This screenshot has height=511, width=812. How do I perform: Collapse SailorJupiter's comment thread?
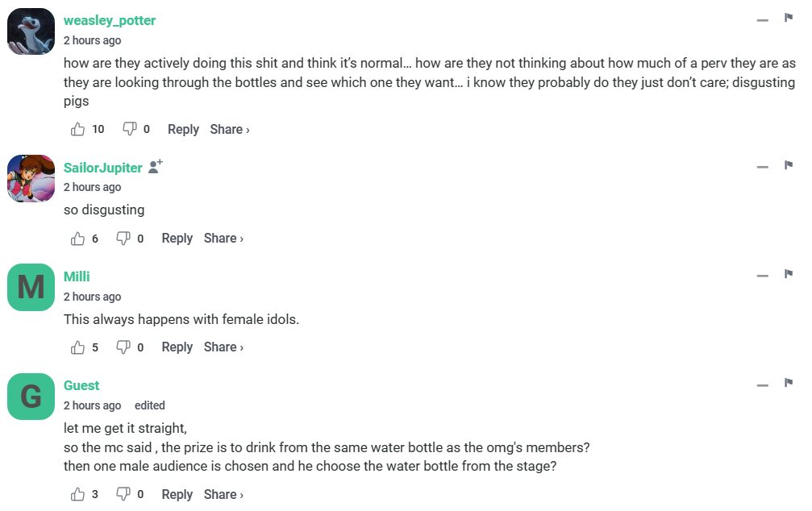[x=762, y=168]
